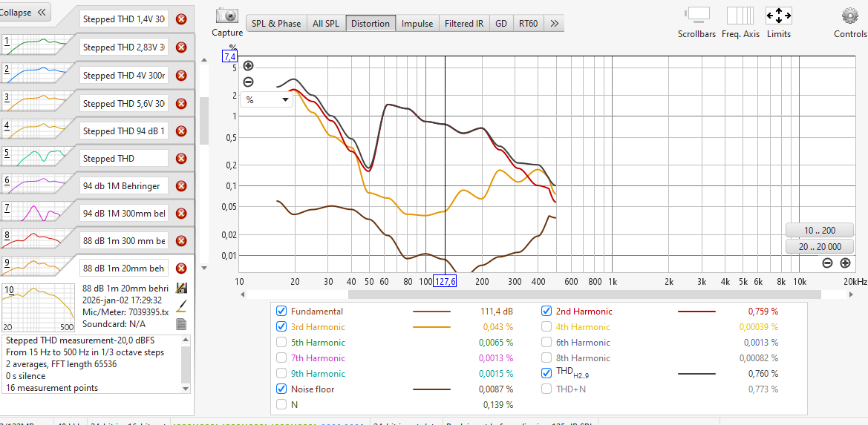The height and width of the screenshot is (425, 868).
Task: Remove the plain Stepped THD measurement
Action: 180,159
